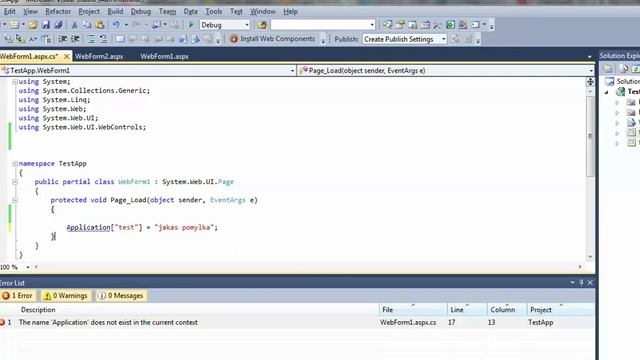Click the Start Page toolbar icon
The width and height of the screenshot is (640, 360).
[x=450, y=25]
